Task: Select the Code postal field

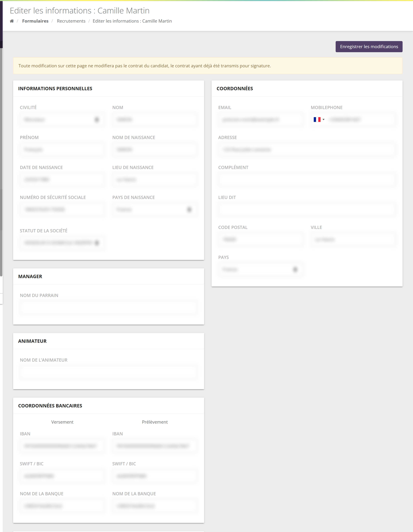Action: click(x=261, y=239)
